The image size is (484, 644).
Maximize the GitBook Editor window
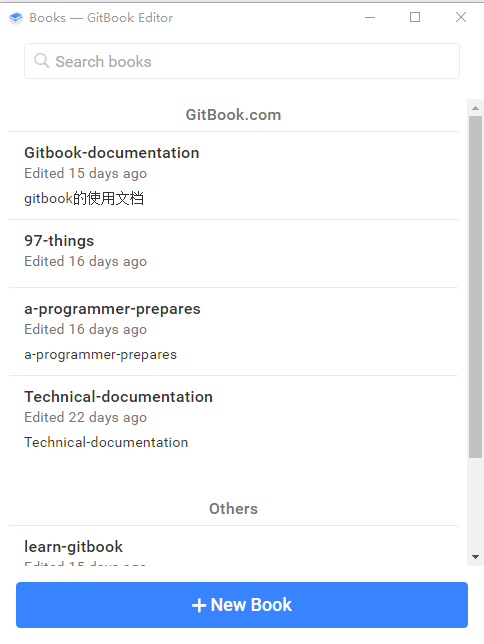tap(415, 17)
